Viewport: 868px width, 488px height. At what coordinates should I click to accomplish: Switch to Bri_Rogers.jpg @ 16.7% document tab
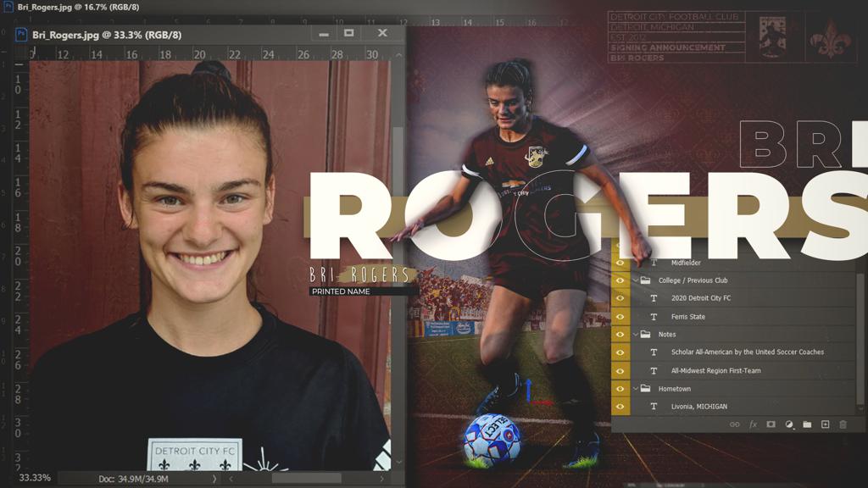[x=78, y=7]
